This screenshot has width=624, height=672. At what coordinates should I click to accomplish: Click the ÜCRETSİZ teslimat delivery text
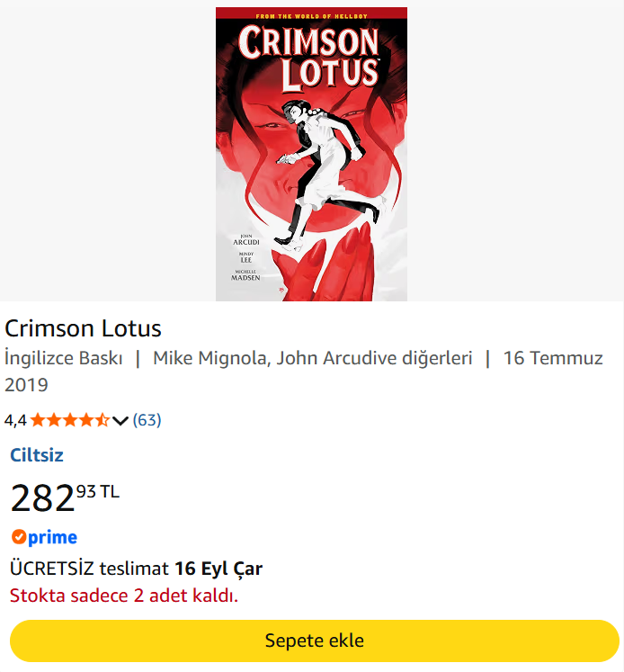click(89, 569)
